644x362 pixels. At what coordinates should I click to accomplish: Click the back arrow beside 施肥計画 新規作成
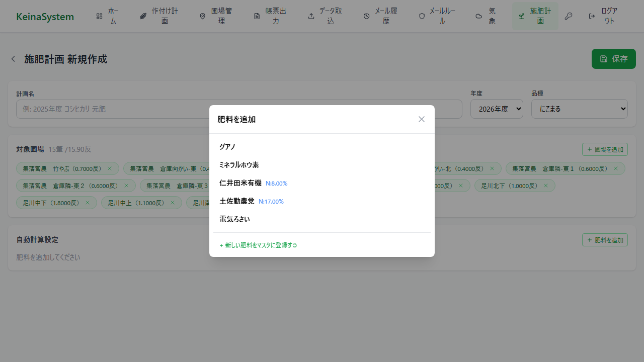(x=14, y=59)
